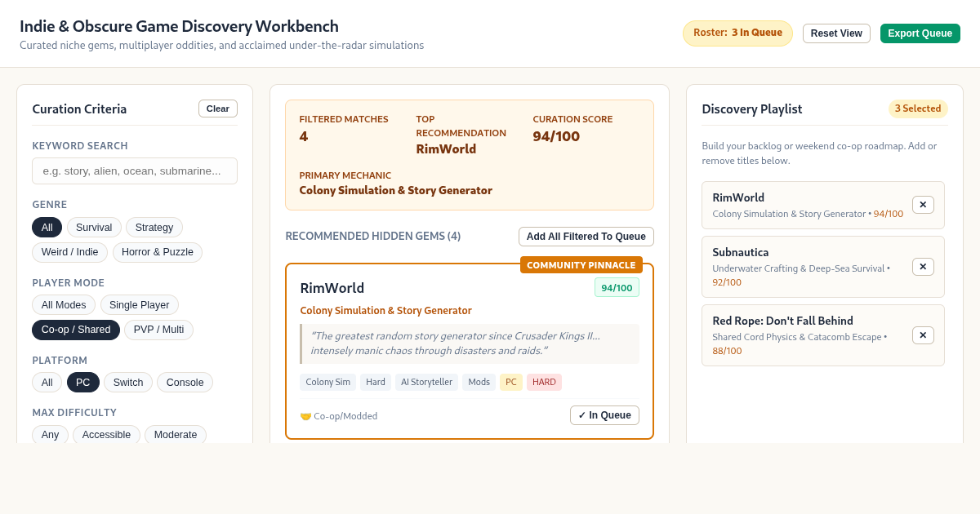Toggle RimWorld In Queue button

[604, 415]
